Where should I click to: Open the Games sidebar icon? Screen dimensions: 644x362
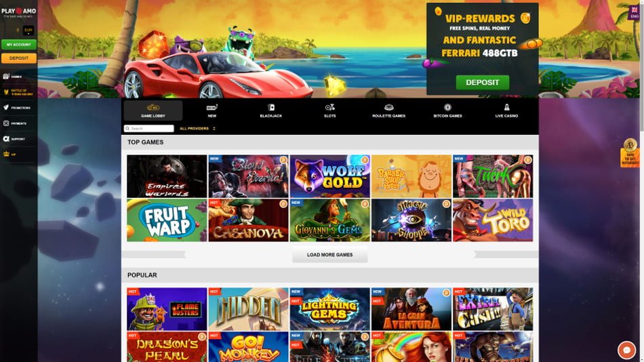tap(6, 77)
